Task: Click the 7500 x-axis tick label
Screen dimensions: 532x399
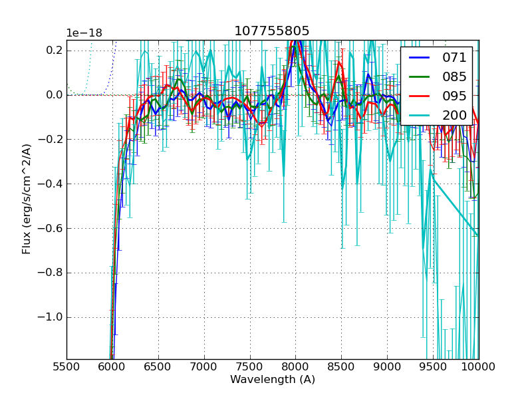Action: 249,366
